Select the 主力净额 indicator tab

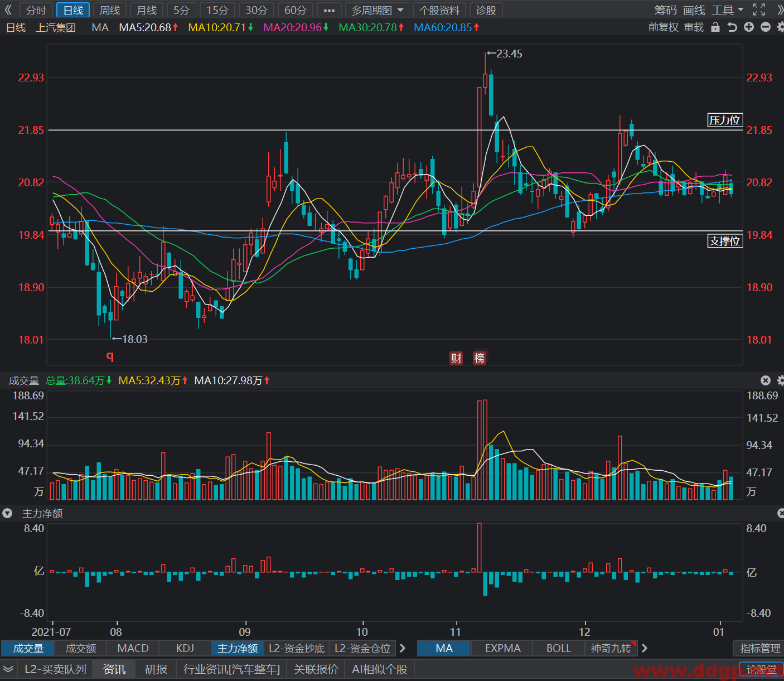pyautogui.click(x=238, y=648)
